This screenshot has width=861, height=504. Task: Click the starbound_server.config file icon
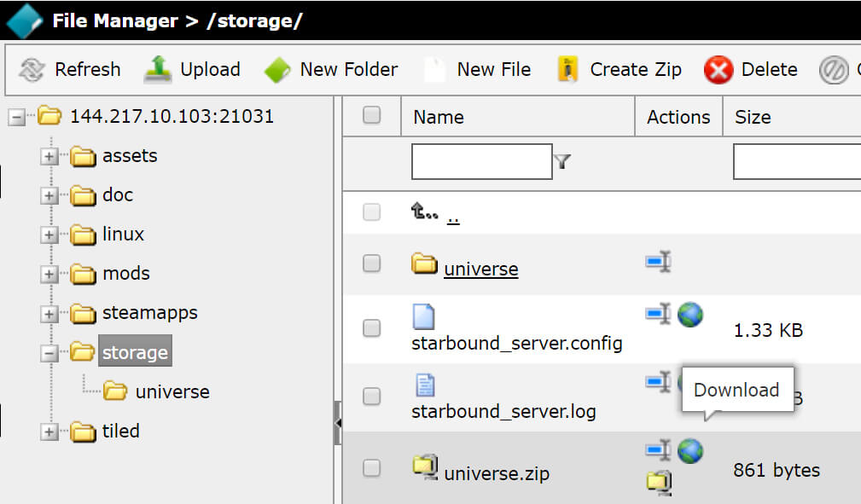[423, 316]
